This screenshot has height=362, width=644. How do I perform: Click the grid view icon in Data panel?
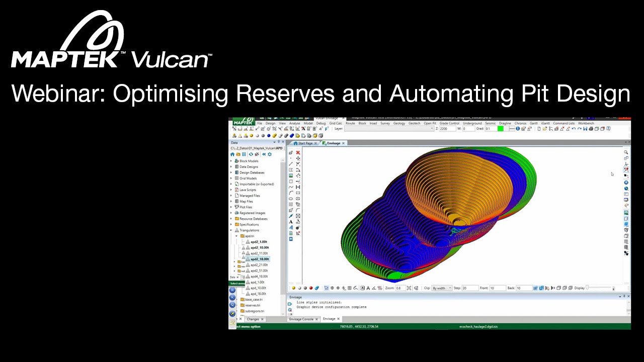(244, 154)
